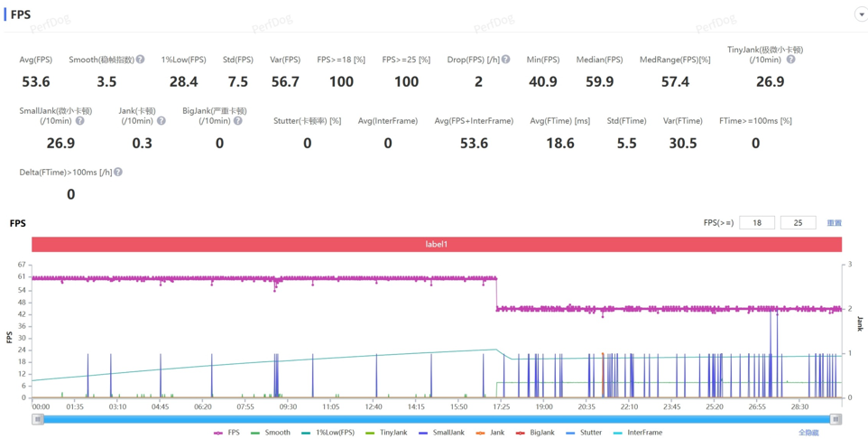Select the Var(FTime) value 30.5
The image size is (868, 439).
[x=683, y=144]
